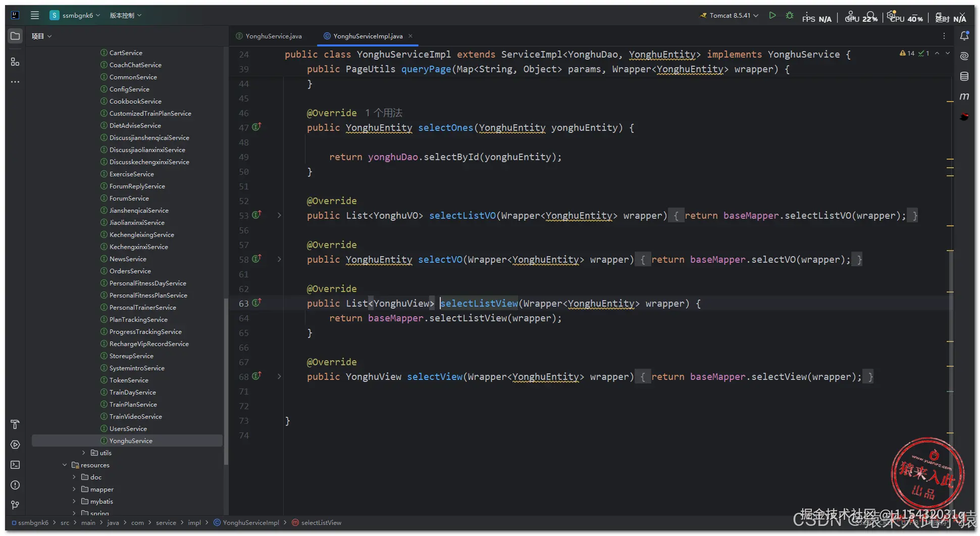
Task: Open the Problems tool window
Action: pos(15,485)
